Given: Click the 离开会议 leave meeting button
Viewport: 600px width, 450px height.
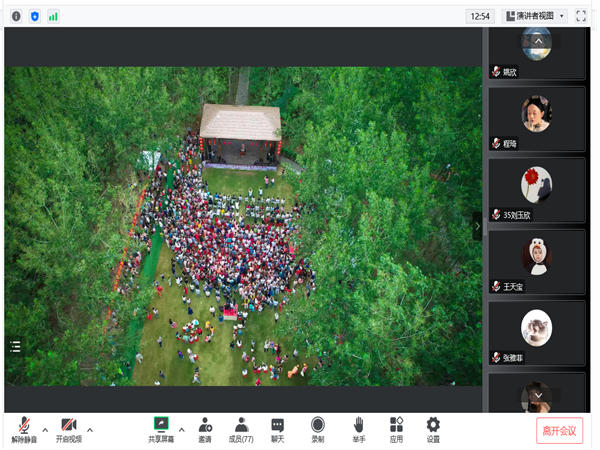Looking at the screenshot, I should [x=559, y=430].
